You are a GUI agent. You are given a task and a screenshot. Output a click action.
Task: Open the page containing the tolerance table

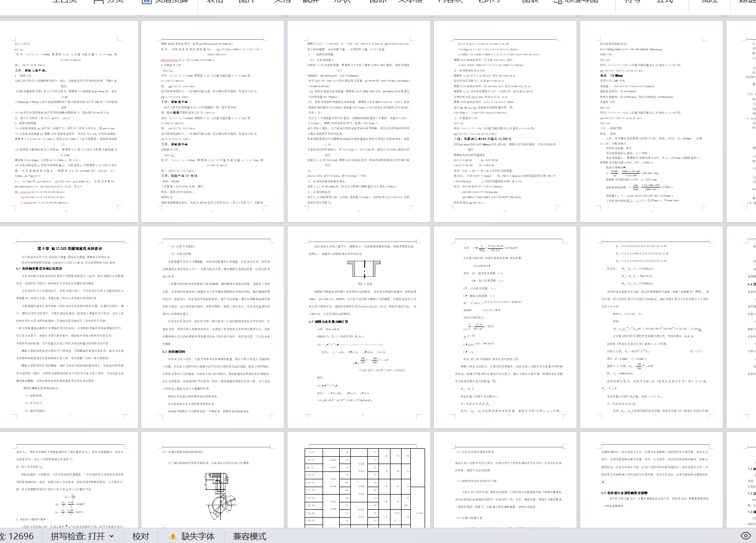[x=359, y=480]
